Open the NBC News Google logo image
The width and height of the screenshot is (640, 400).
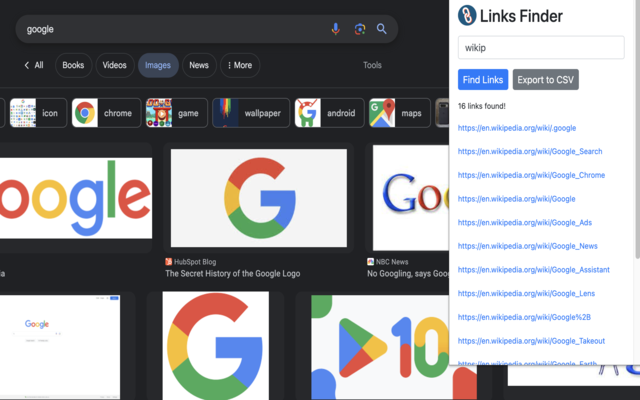point(411,198)
